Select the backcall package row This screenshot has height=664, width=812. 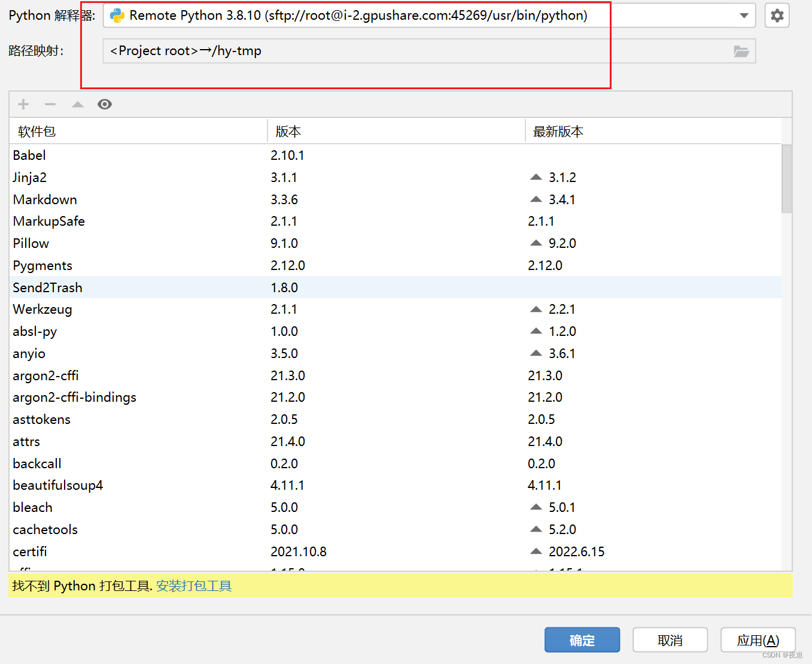click(396, 463)
